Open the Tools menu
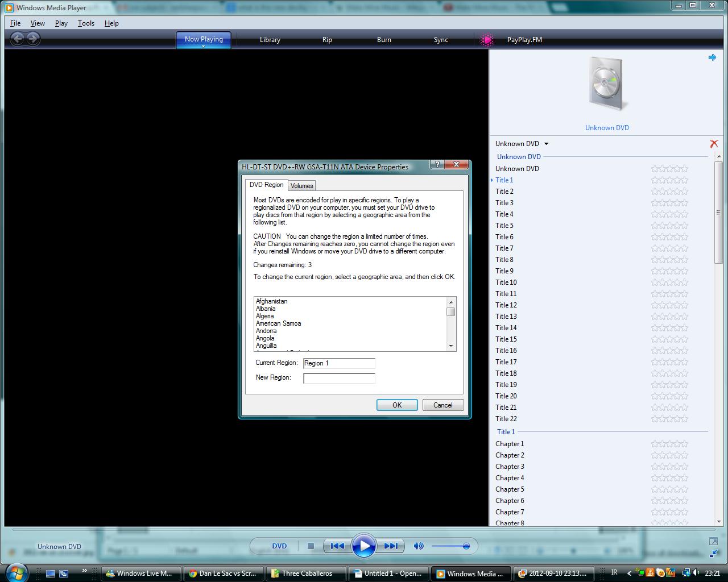This screenshot has height=582, width=728. [86, 23]
